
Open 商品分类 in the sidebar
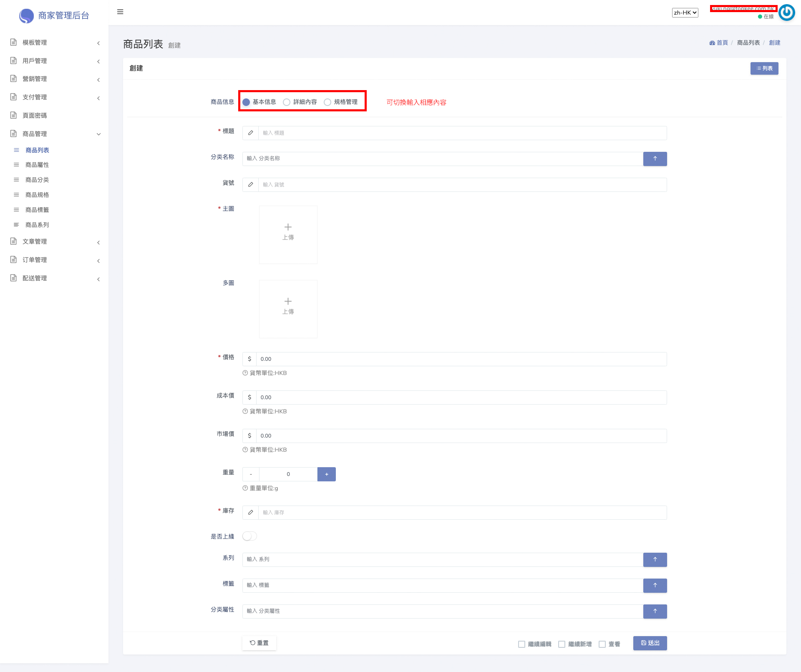tap(37, 180)
